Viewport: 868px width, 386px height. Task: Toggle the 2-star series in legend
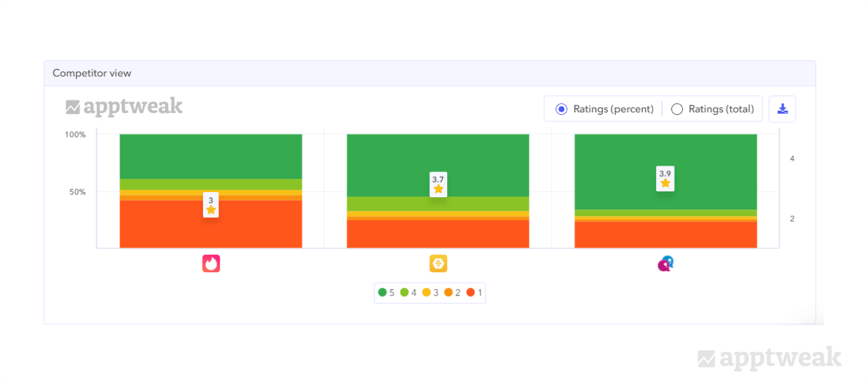(452, 292)
